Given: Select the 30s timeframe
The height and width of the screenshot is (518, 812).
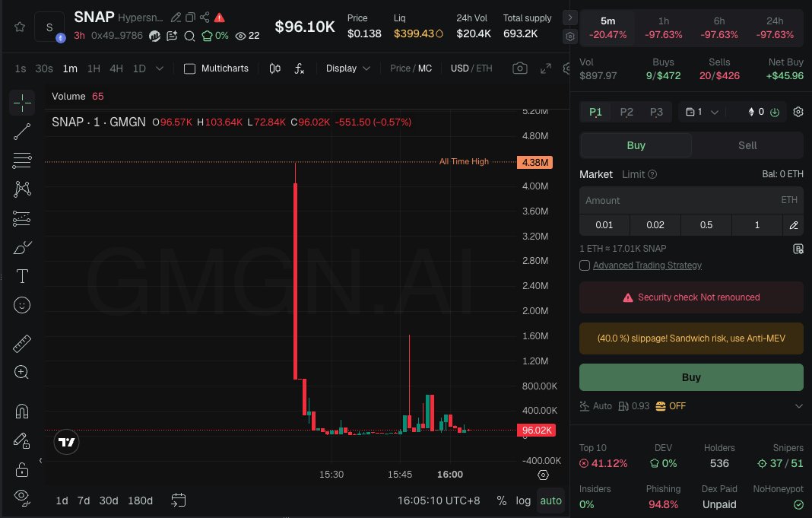Looking at the screenshot, I should 44,68.
